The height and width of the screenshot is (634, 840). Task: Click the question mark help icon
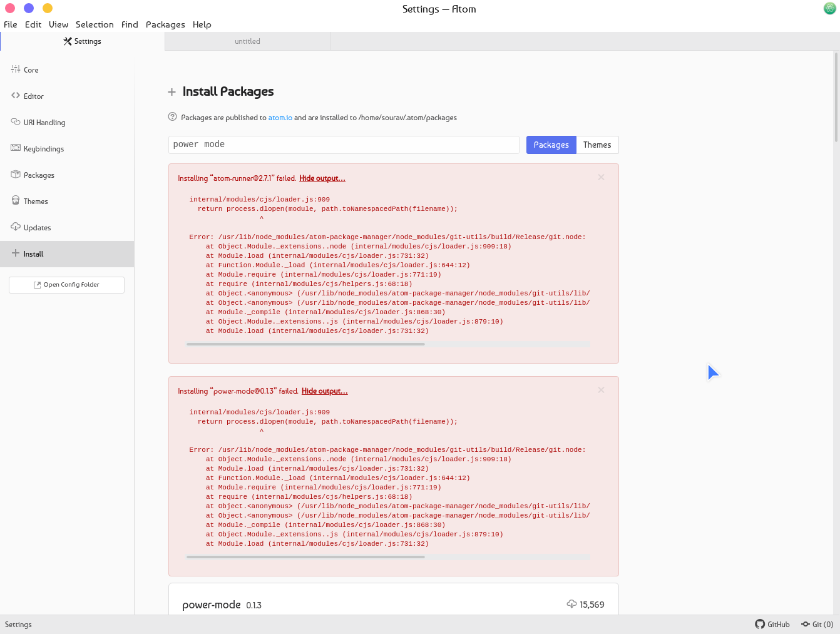click(173, 117)
